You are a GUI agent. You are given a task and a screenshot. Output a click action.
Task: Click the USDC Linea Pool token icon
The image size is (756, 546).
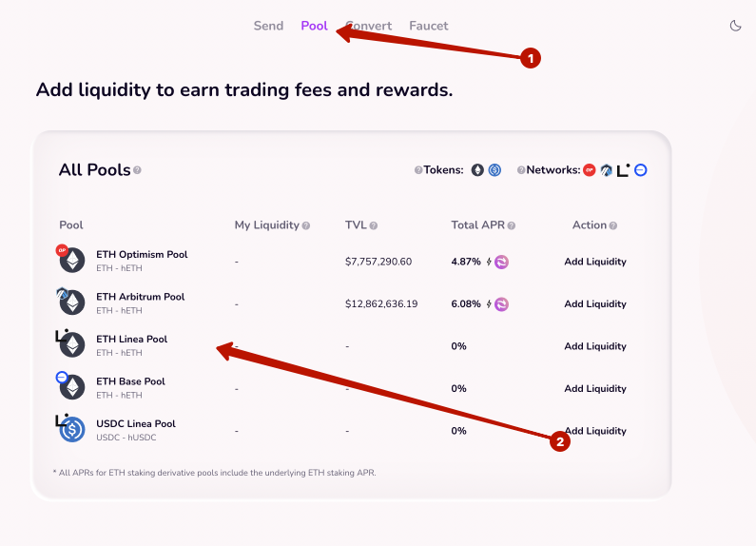pyautogui.click(x=71, y=429)
